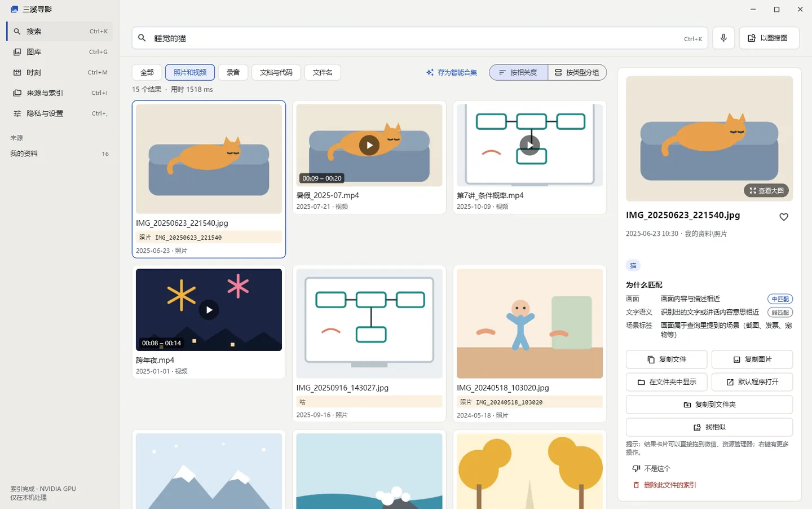The height and width of the screenshot is (509, 812).
Task: Click the snowy mountain thumbnail
Action: (x=209, y=471)
